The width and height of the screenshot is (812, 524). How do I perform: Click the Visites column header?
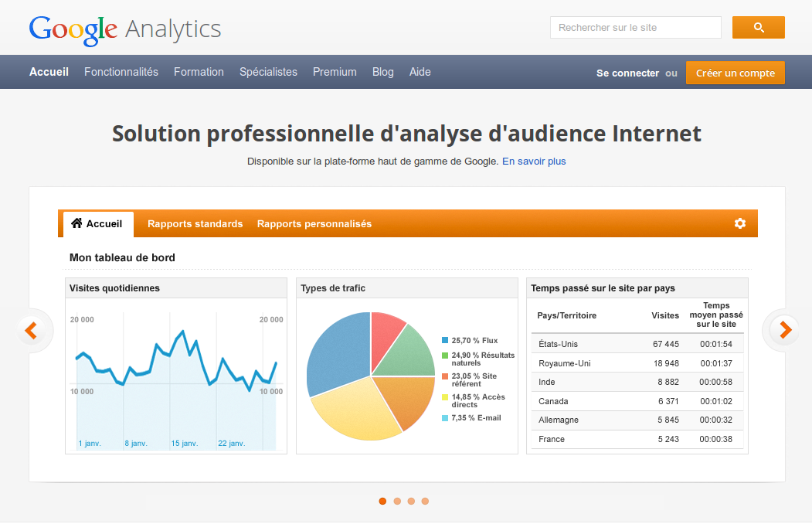click(x=665, y=315)
